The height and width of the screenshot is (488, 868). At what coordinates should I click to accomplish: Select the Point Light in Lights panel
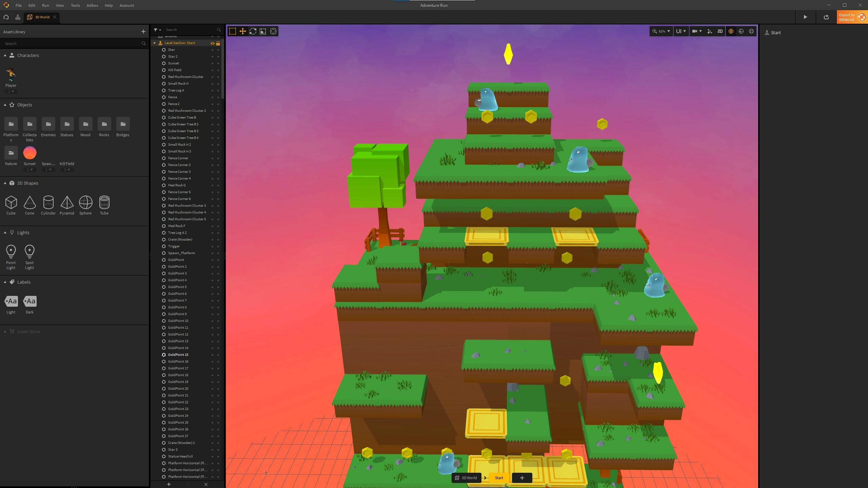click(11, 251)
